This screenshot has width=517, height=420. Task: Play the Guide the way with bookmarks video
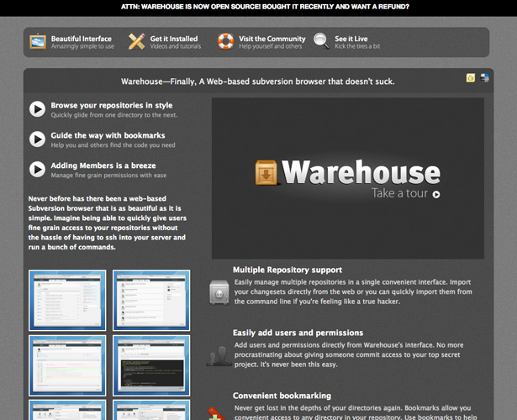click(37, 139)
